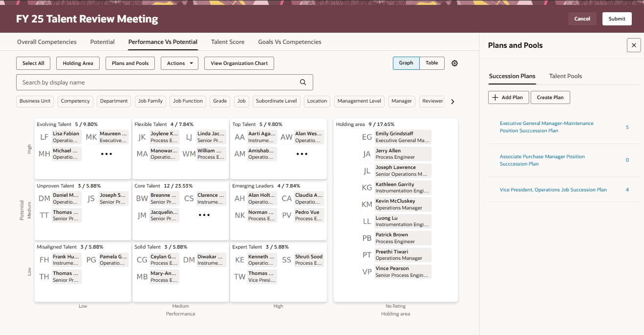Filter by Manager
This screenshot has height=335, width=644.
(402, 101)
